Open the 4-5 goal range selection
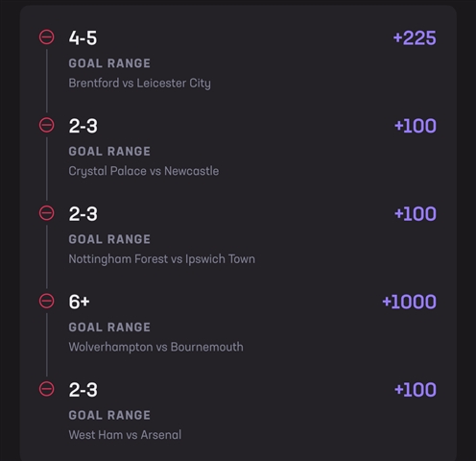476x461 pixels. [x=83, y=38]
